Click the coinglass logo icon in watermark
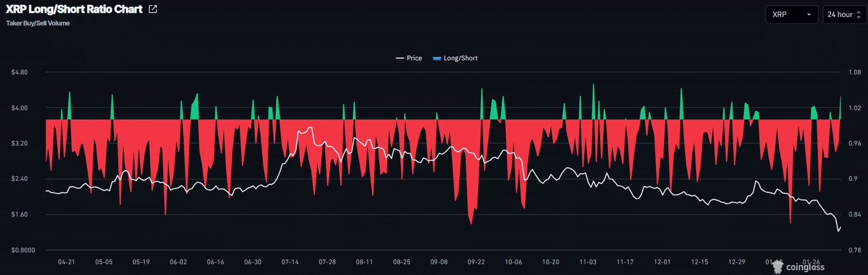Screen dimensions: 868x275 click(778, 266)
